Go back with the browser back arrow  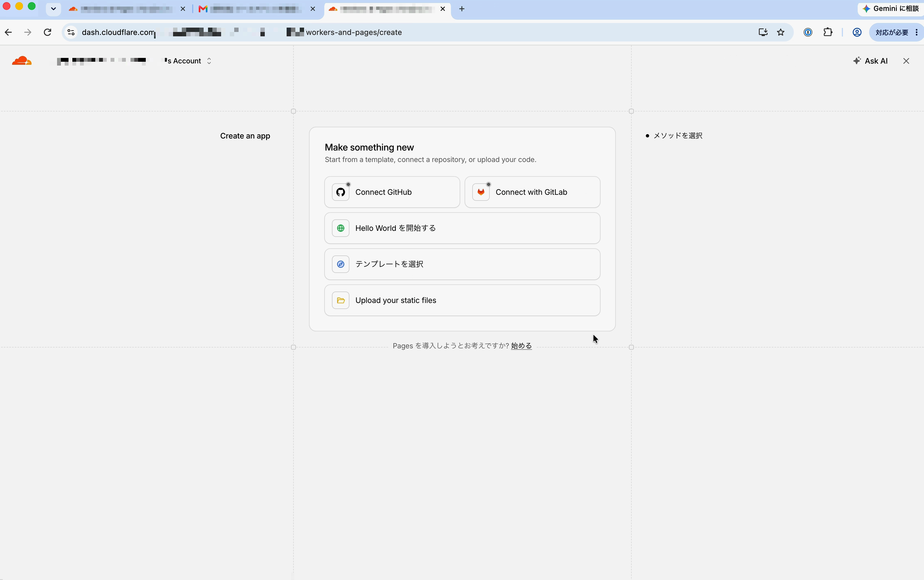pyautogui.click(x=8, y=32)
